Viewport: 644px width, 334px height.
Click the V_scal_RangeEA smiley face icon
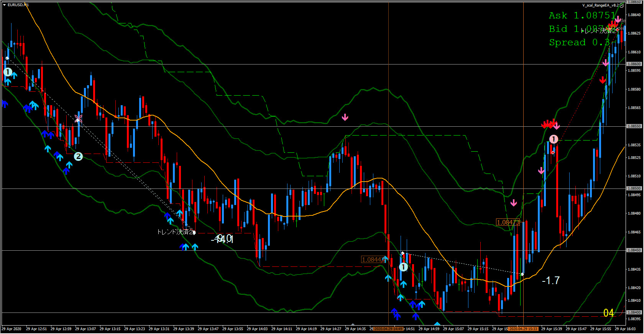click(x=622, y=5)
